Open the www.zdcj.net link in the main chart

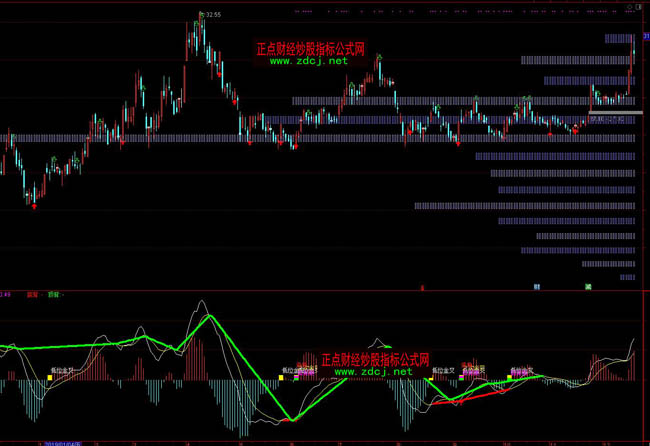(308, 61)
